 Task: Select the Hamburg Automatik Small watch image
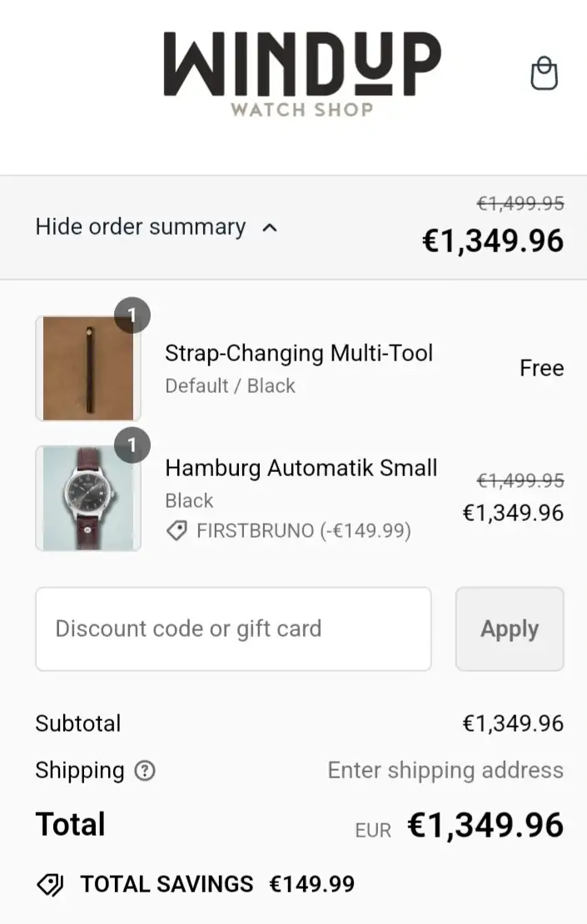87,499
